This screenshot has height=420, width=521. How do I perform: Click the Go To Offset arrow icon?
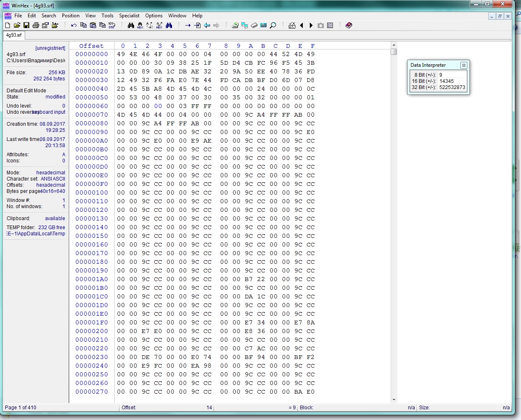[x=188, y=26]
